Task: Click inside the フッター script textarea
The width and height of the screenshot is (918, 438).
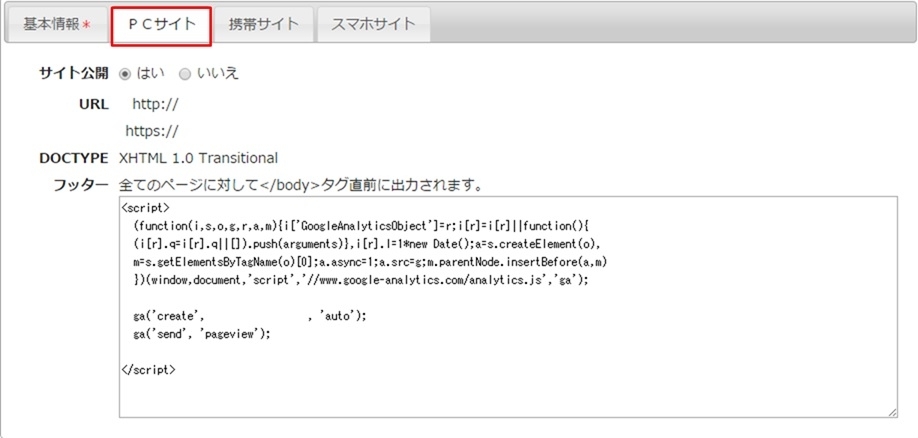Action: [x=508, y=307]
